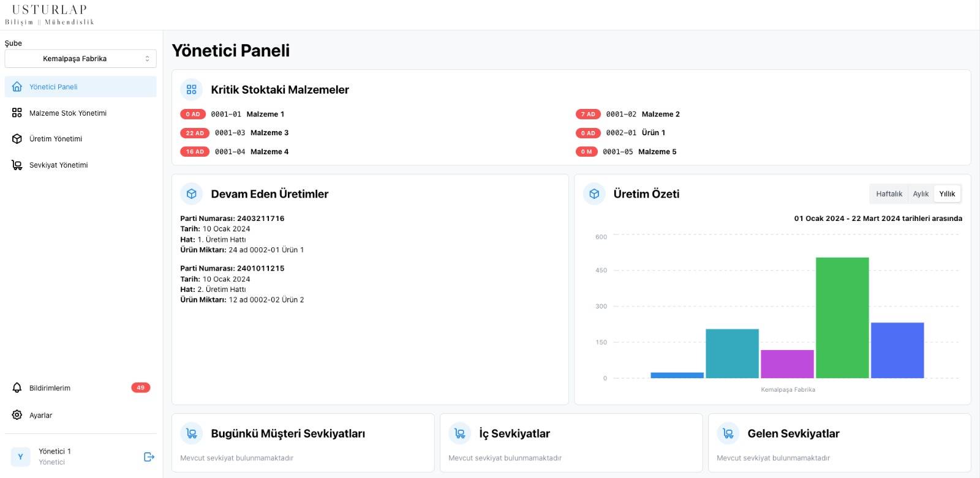Click the cart icon for Sevkiyat Yönetimi

click(17, 165)
